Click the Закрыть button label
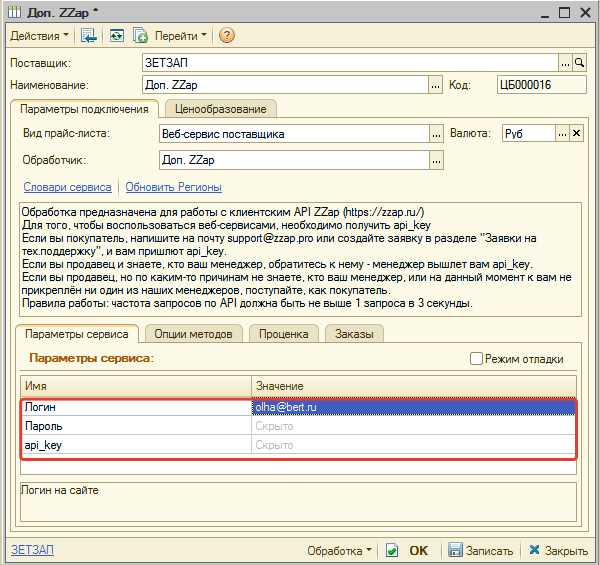This screenshot has height=565, width=600. point(566,551)
